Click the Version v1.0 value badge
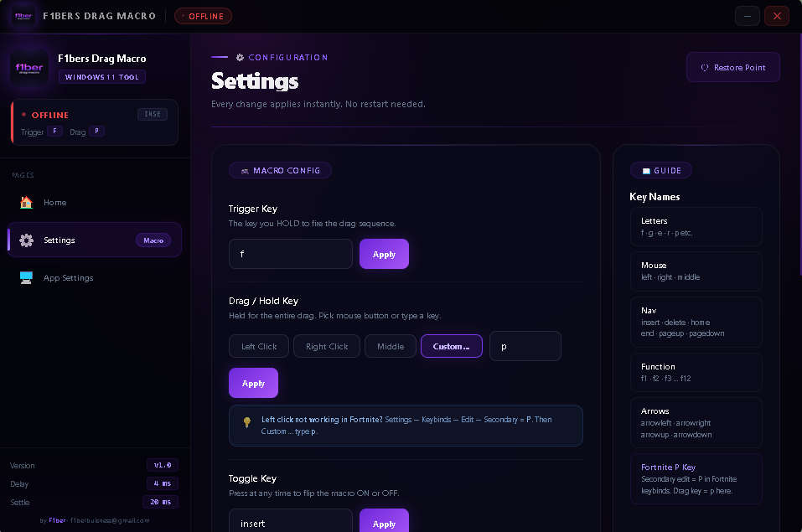802x532 pixels. pos(163,465)
